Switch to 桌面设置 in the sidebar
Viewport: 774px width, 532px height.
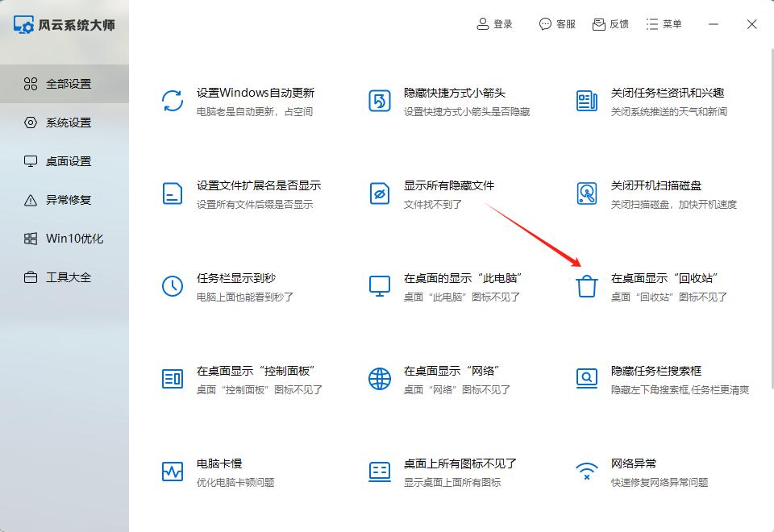click(x=60, y=161)
